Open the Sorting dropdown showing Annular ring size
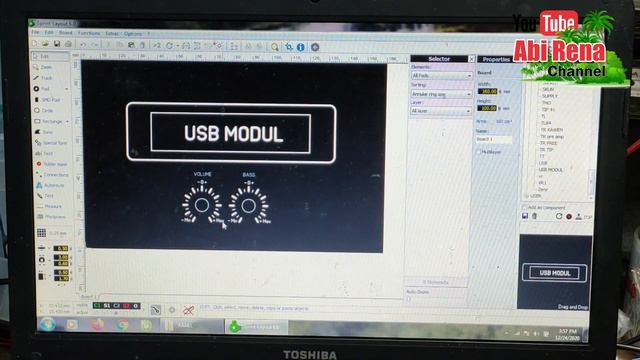The image size is (640, 360). point(441,94)
